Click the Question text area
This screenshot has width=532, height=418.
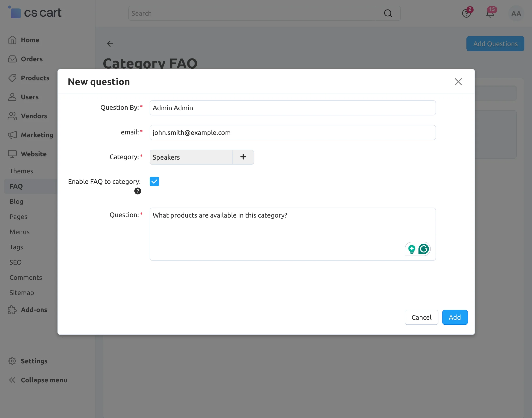tap(293, 234)
